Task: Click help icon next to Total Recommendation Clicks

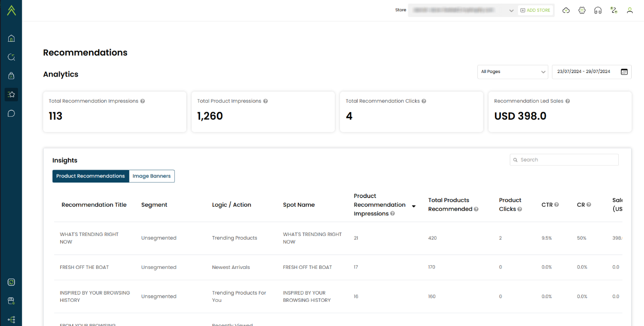Action: [x=424, y=101]
